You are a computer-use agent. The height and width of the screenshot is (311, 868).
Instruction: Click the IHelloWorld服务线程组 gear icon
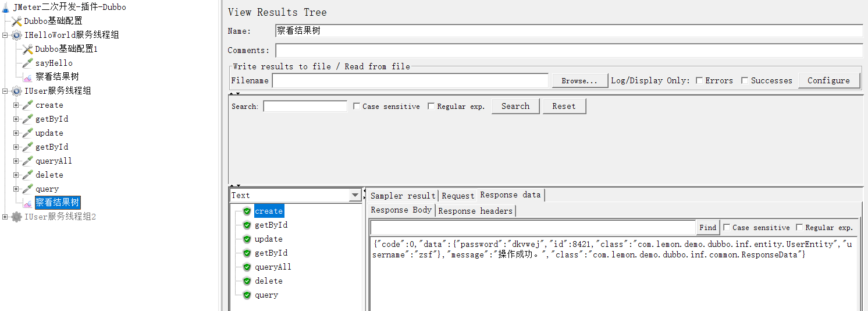[x=17, y=35]
